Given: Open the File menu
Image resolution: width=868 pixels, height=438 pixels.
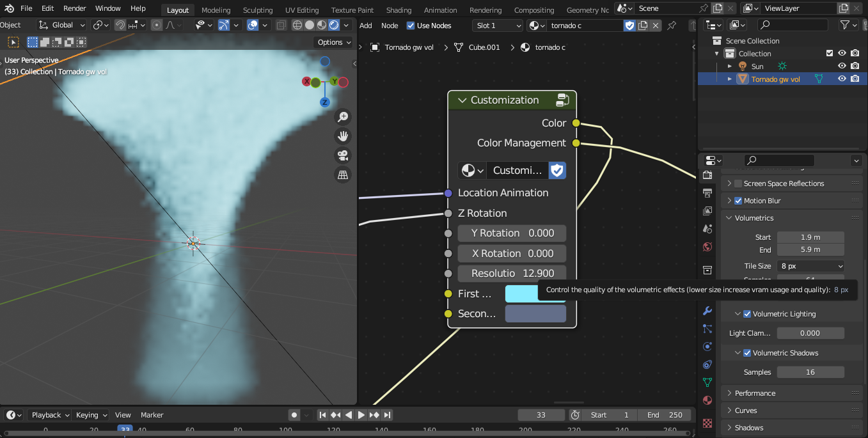Looking at the screenshot, I should click(x=26, y=8).
